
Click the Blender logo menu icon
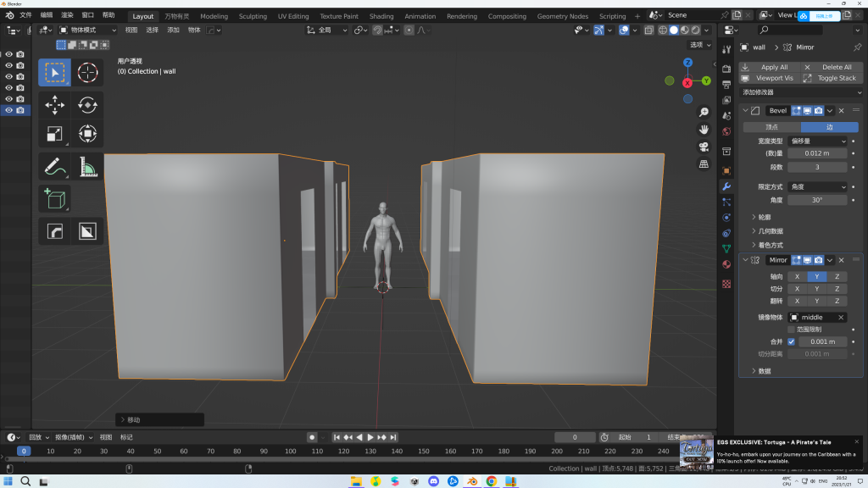(x=9, y=15)
